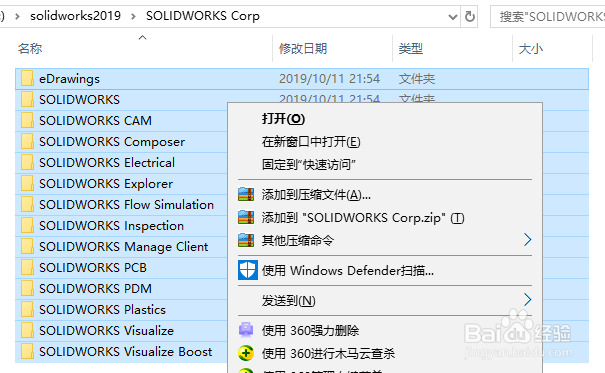Screen dimensions: 605x373
Task: Pin with 固定到"快速访问"
Action: pyautogui.click(x=309, y=165)
